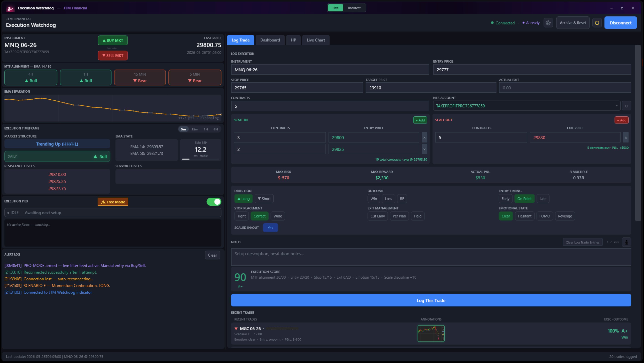Screen dimensions: 644x363
Task: Set emotional state to Hesitant
Action: click(x=524, y=216)
